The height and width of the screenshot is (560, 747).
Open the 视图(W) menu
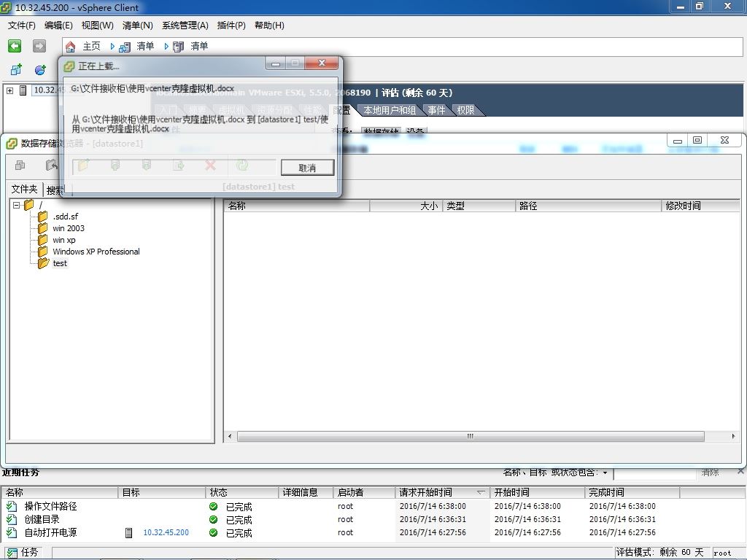pyautogui.click(x=97, y=26)
